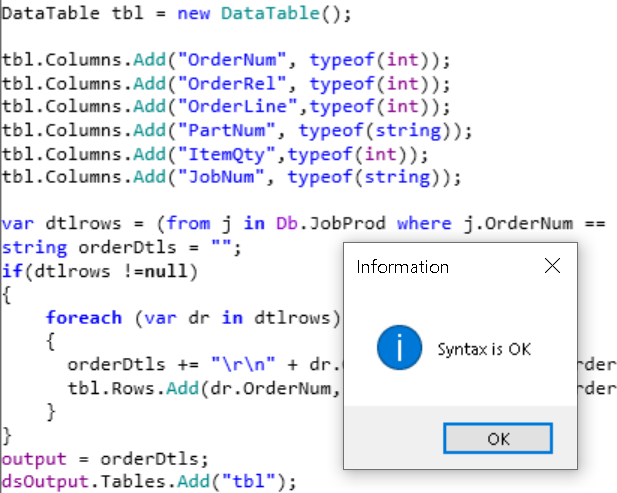Click the line 'DataTable tbl = new DataTable();'

(x=176, y=13)
